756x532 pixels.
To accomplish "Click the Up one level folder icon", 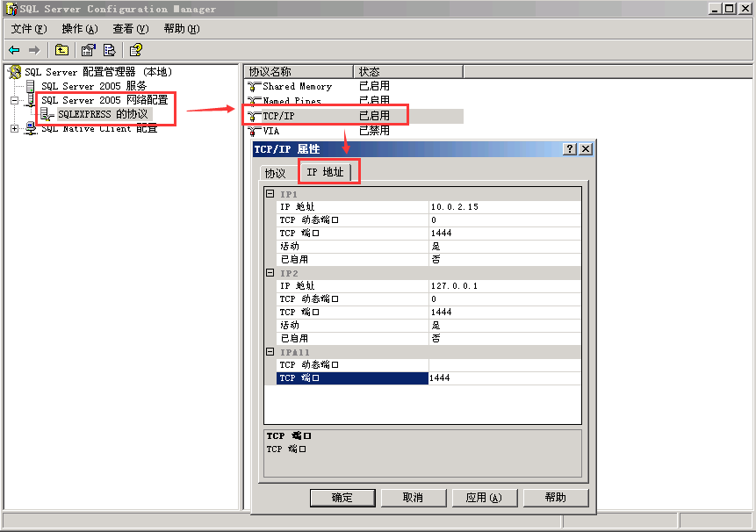I will click(61, 50).
